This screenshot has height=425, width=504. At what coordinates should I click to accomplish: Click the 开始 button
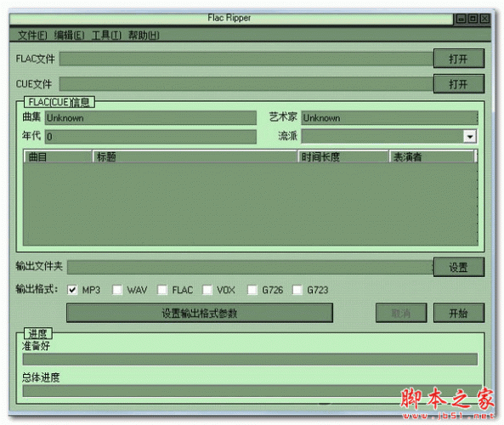[x=459, y=313]
